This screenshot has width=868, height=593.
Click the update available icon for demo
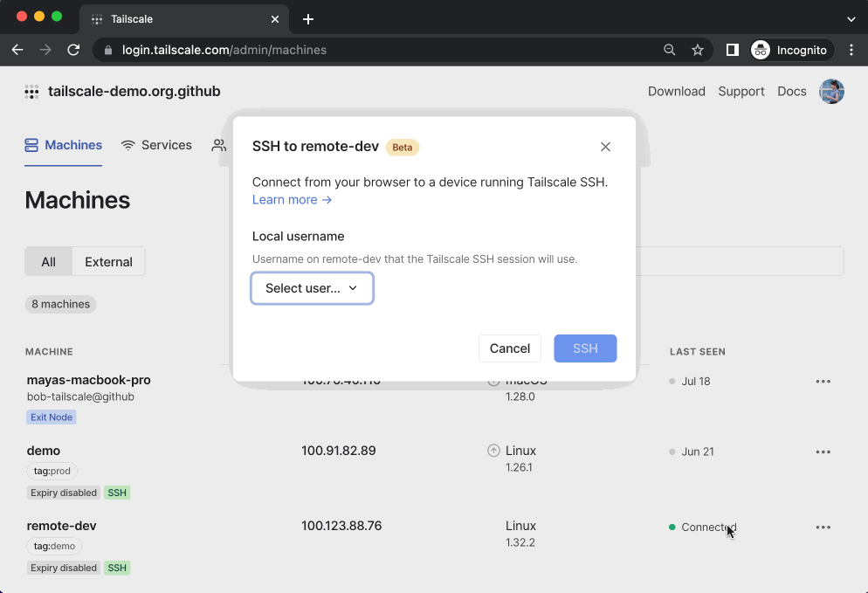493,451
